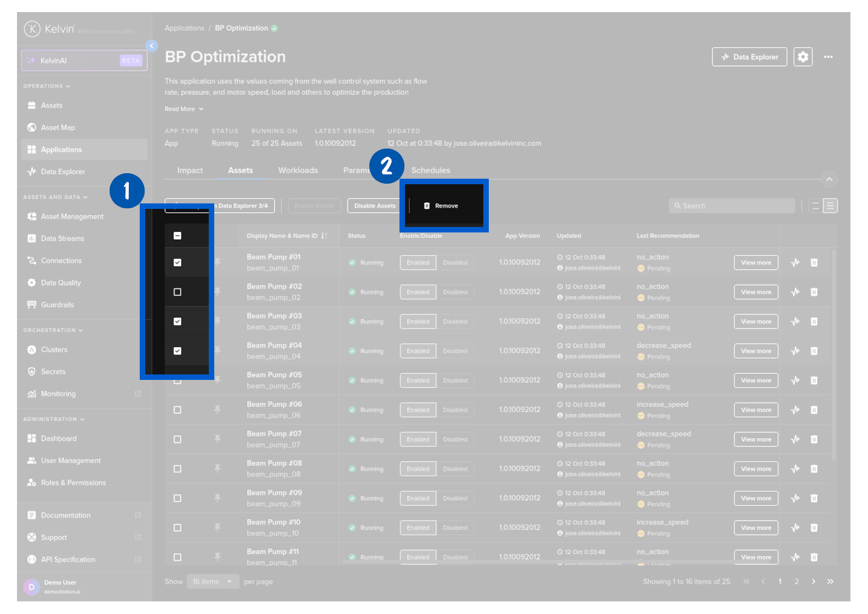This screenshot has width=868, height=614.
Task: Check the Beam Pump #06 checkbox
Action: (178, 410)
